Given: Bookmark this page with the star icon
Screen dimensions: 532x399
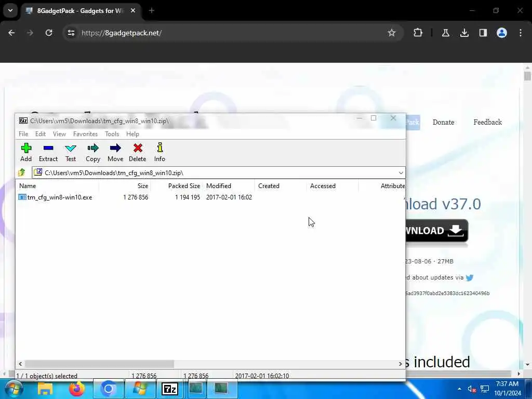Looking at the screenshot, I should (x=392, y=33).
